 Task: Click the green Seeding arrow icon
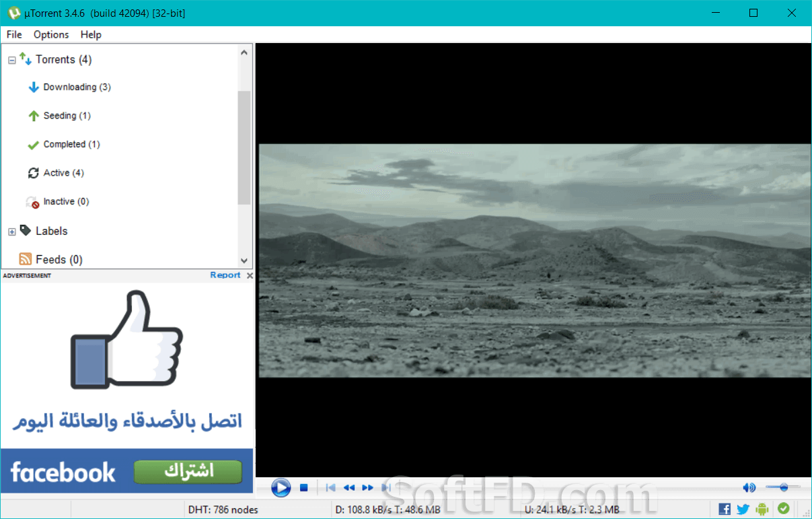click(x=34, y=116)
